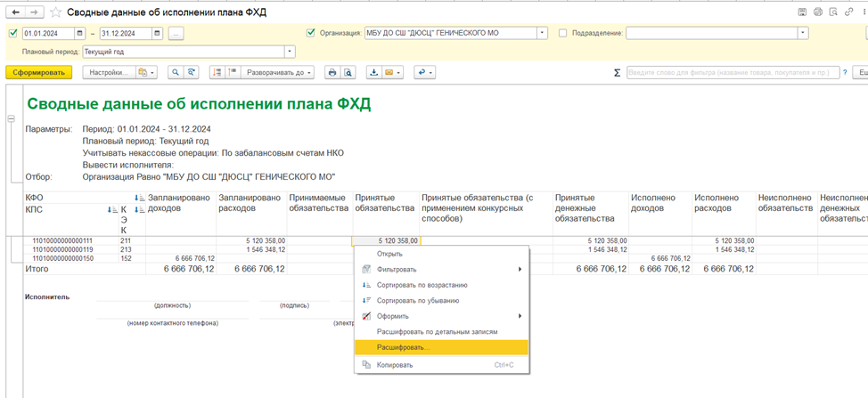Open the Разворачивать до dropdown
The height and width of the screenshot is (398, 868).
click(x=277, y=72)
